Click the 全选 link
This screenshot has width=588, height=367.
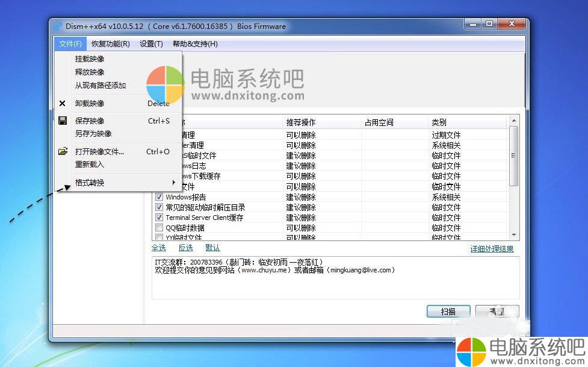tap(159, 248)
